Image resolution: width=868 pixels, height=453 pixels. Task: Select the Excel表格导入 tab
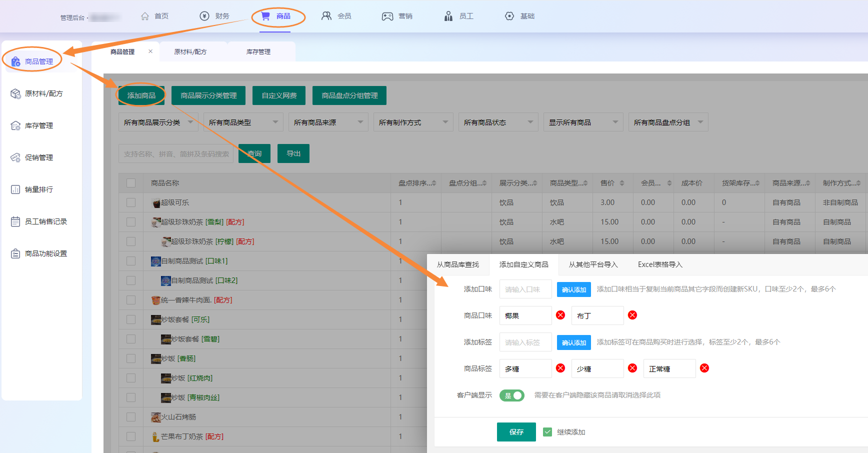660,264
